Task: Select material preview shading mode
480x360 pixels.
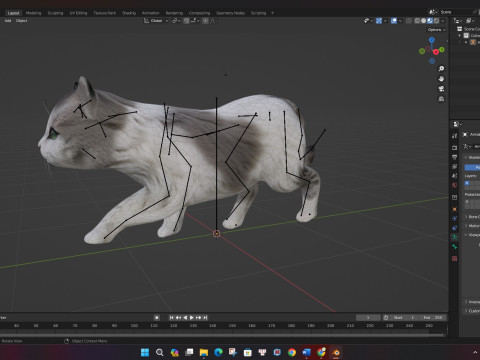Action: [x=430, y=21]
